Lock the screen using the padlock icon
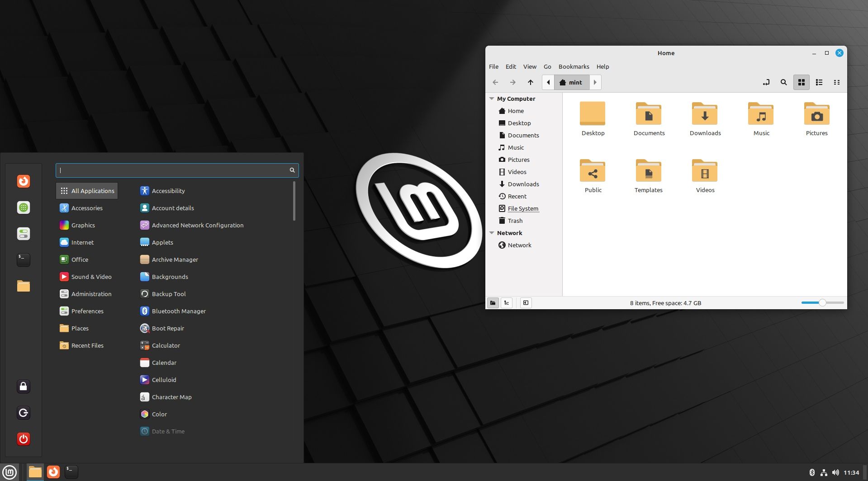The image size is (868, 481). coord(24,386)
